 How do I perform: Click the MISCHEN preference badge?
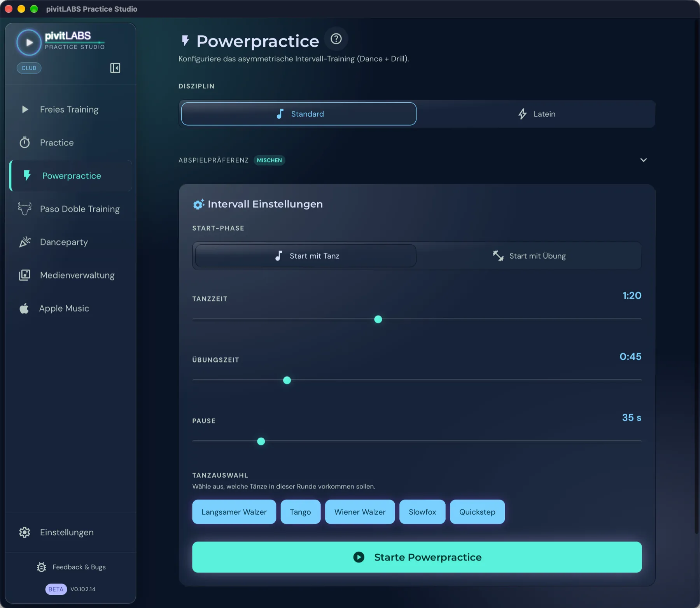269,160
